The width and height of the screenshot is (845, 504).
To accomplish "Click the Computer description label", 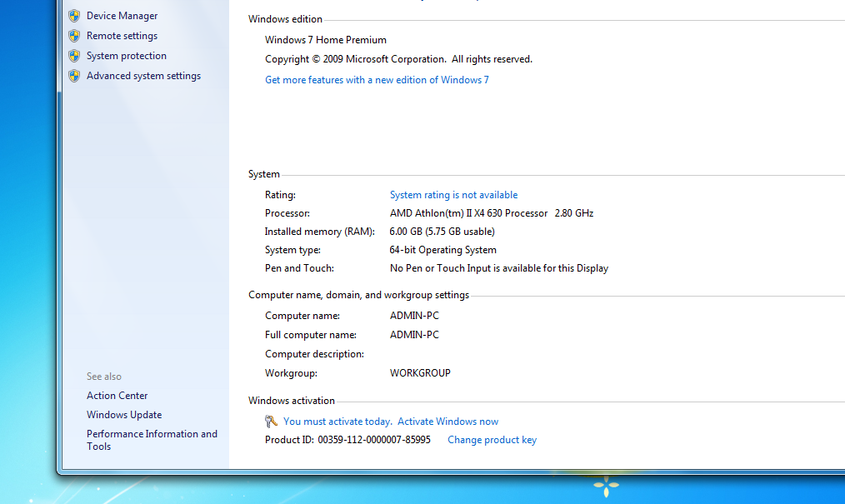I will pos(314,354).
